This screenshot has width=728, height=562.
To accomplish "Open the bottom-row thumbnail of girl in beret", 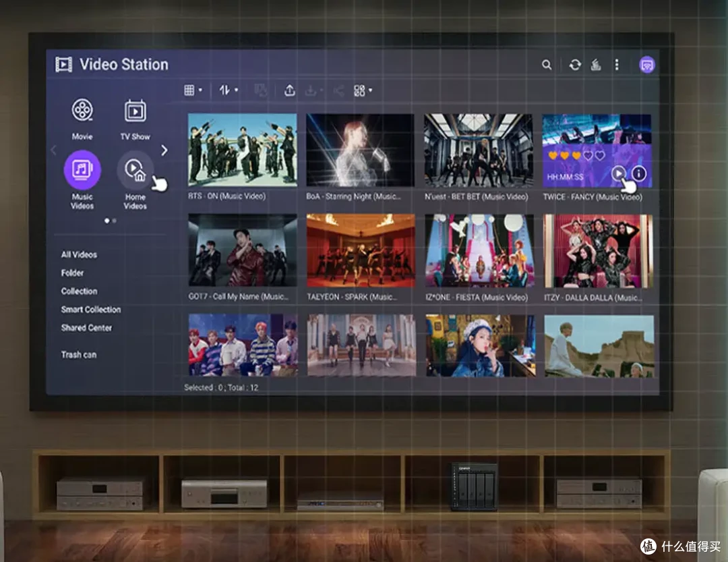I will click(481, 345).
